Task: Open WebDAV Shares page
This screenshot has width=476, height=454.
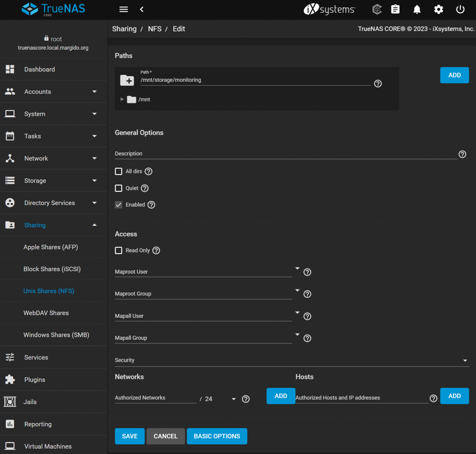Action: [46, 313]
